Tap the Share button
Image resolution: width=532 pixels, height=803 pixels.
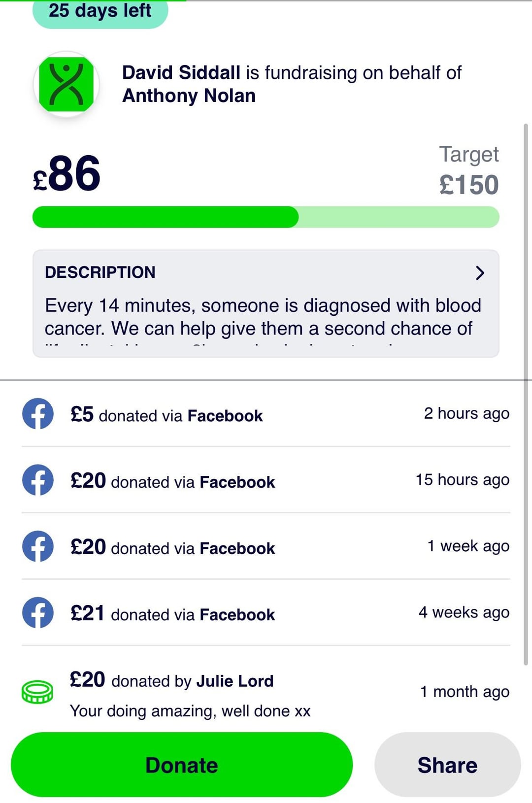coord(447,765)
